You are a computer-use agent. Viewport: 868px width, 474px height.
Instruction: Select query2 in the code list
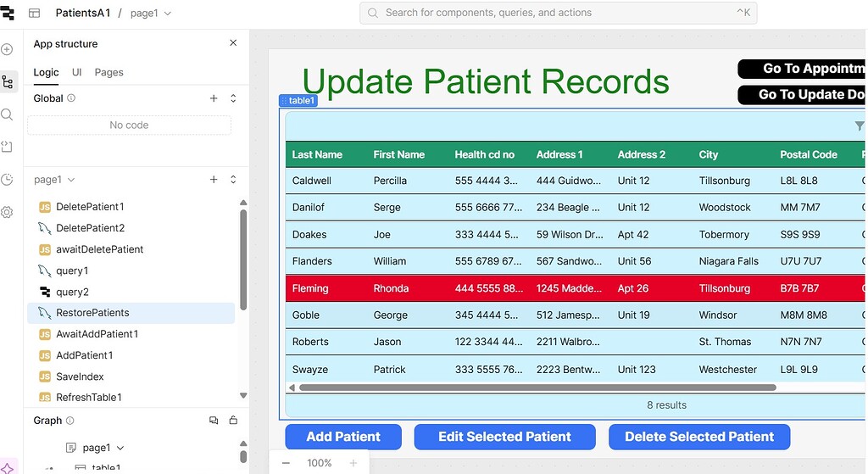(131, 292)
